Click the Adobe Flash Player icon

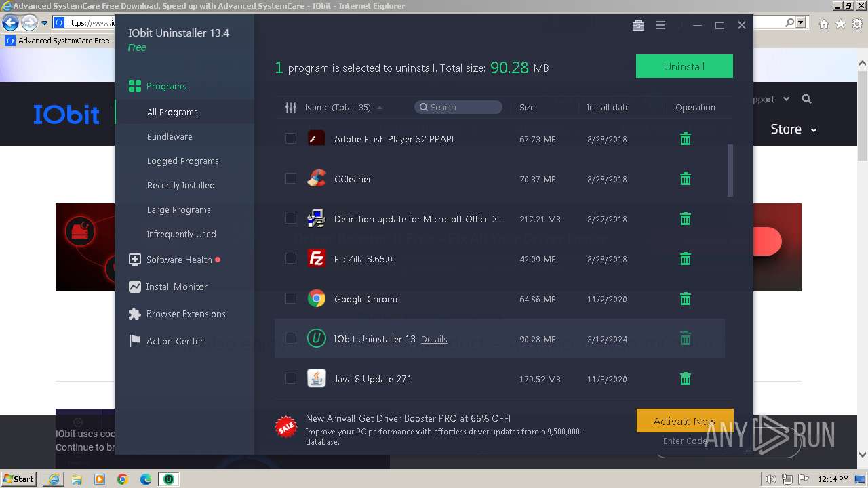317,138
